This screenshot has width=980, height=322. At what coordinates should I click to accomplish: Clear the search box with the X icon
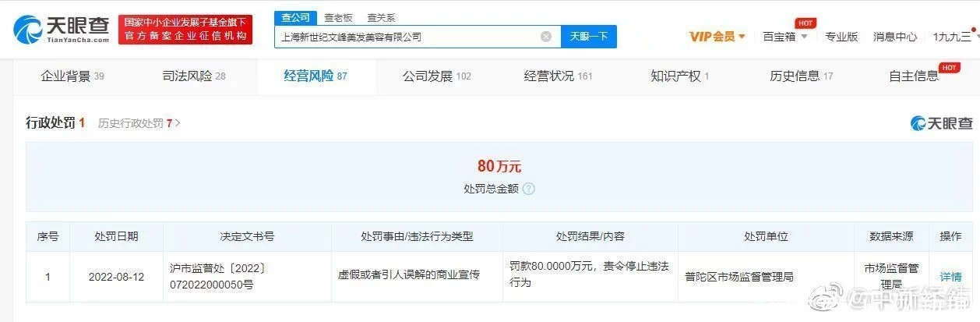(546, 37)
